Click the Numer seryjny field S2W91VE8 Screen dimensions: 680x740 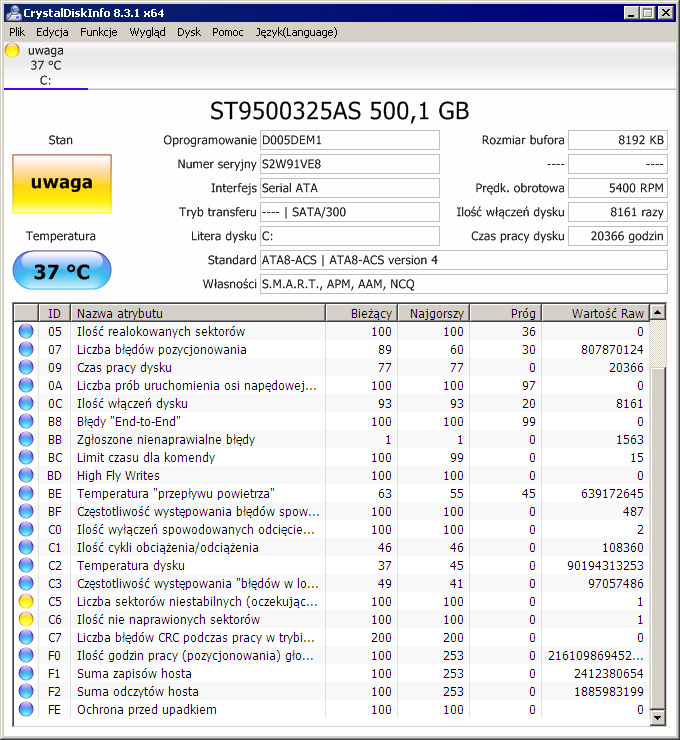point(350,164)
